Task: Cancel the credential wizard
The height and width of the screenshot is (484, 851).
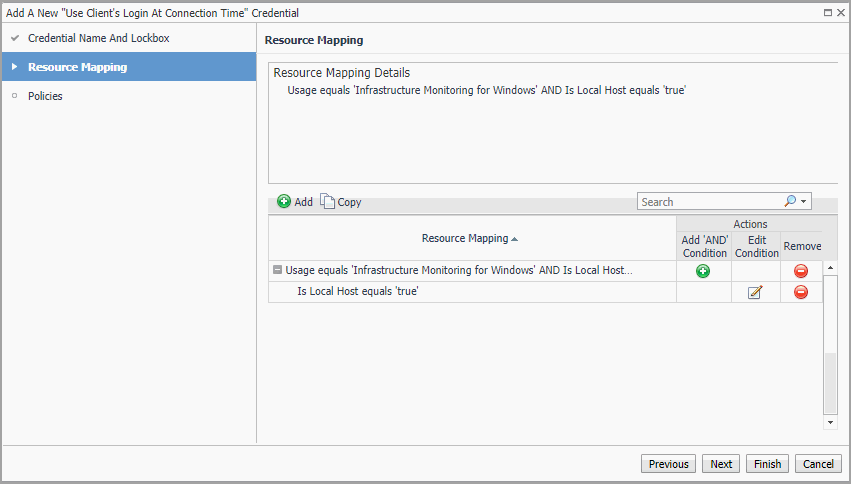Action: [x=818, y=464]
